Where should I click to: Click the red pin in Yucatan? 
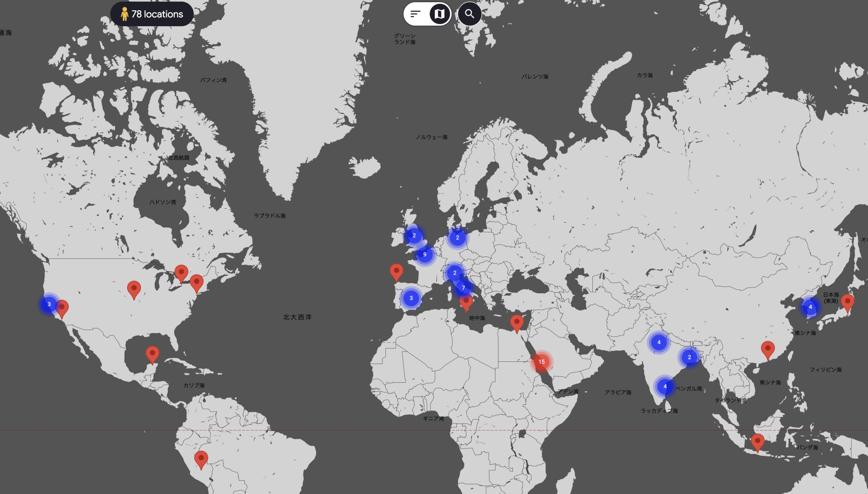(152, 354)
